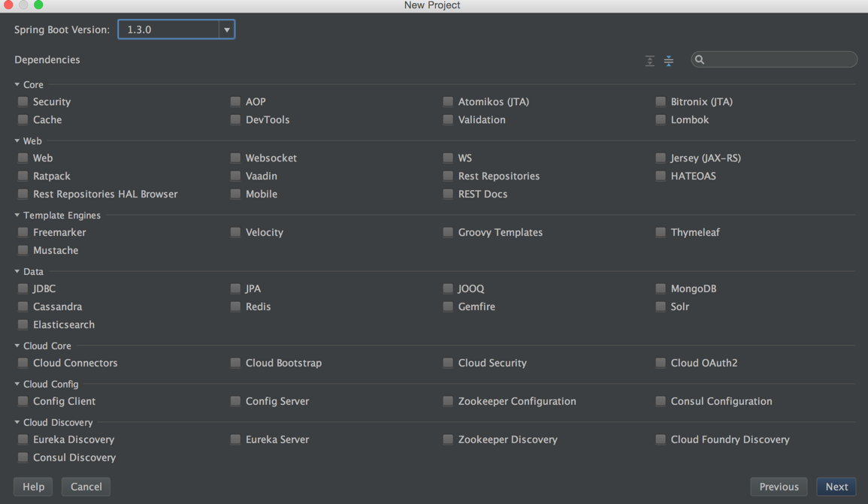The height and width of the screenshot is (504, 868).
Task: Enable the Thymeleaf template engine
Action: [660, 232]
